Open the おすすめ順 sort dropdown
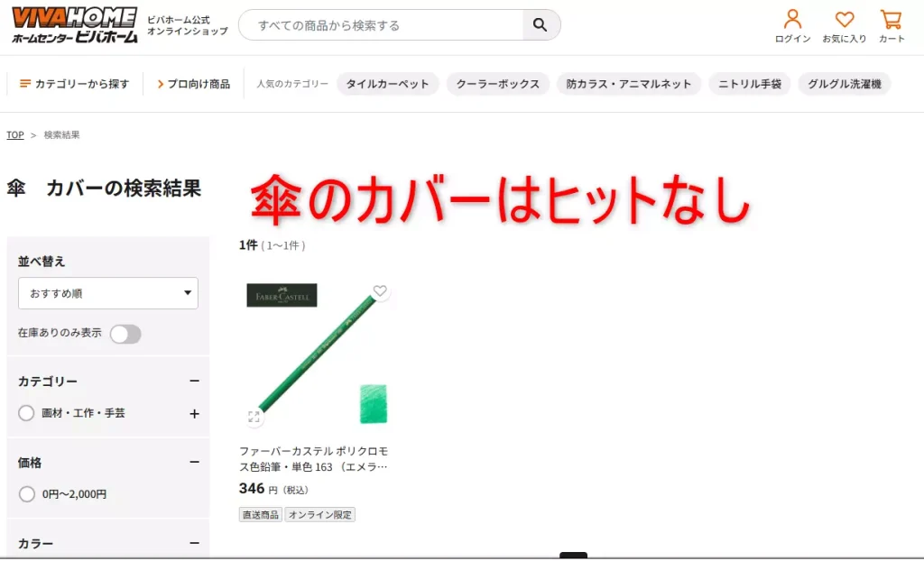The width and height of the screenshot is (924, 561). pos(108,293)
